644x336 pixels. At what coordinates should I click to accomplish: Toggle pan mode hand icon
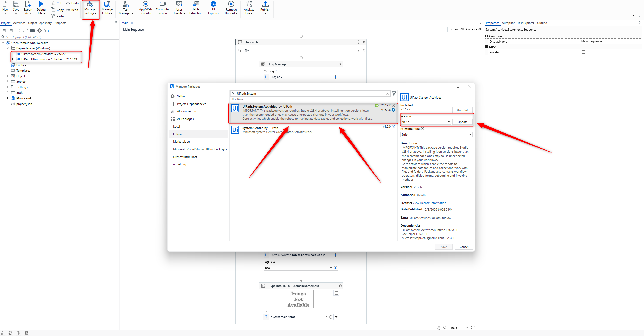pyautogui.click(x=439, y=328)
